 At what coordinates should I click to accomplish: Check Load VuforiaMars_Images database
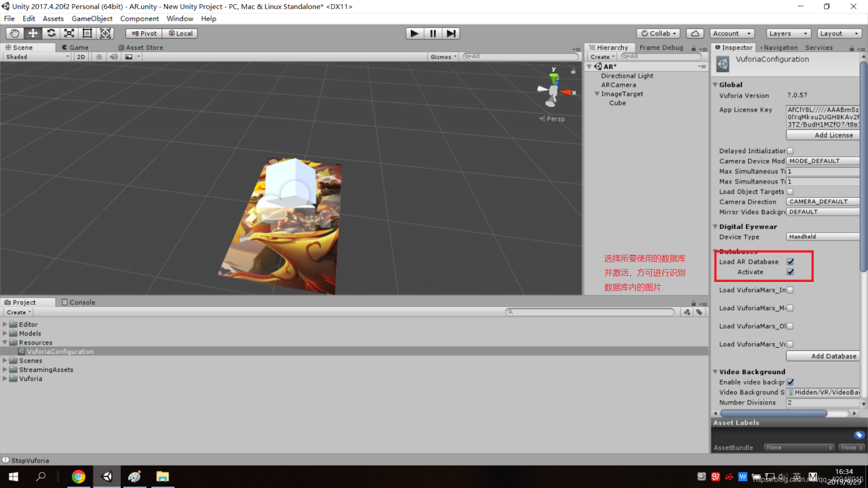[790, 290]
